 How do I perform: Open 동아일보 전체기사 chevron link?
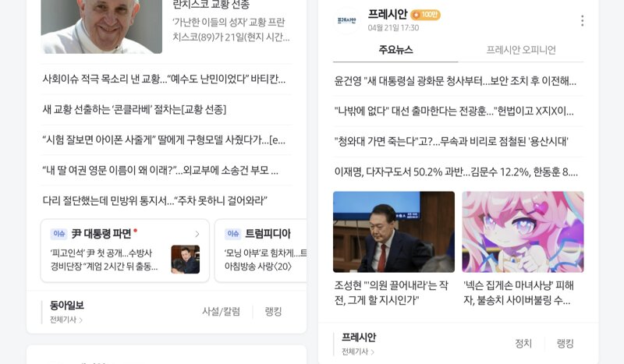coord(66,320)
